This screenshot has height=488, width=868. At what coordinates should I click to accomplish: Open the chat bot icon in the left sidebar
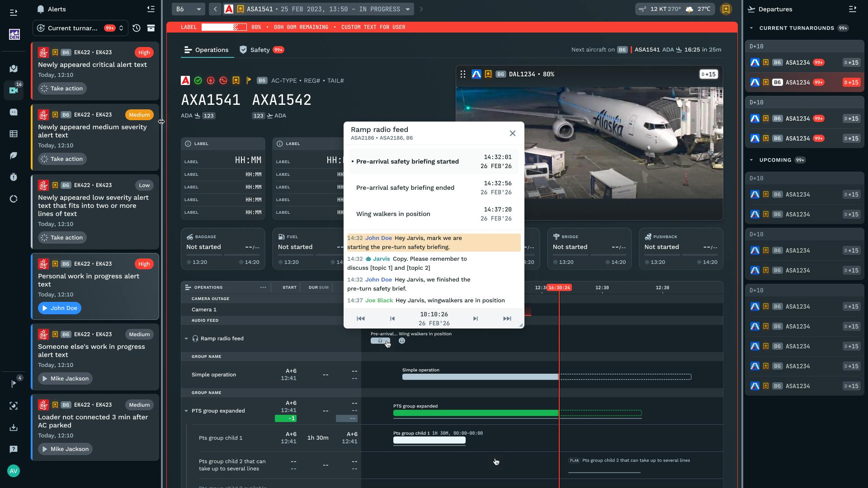coord(14,112)
